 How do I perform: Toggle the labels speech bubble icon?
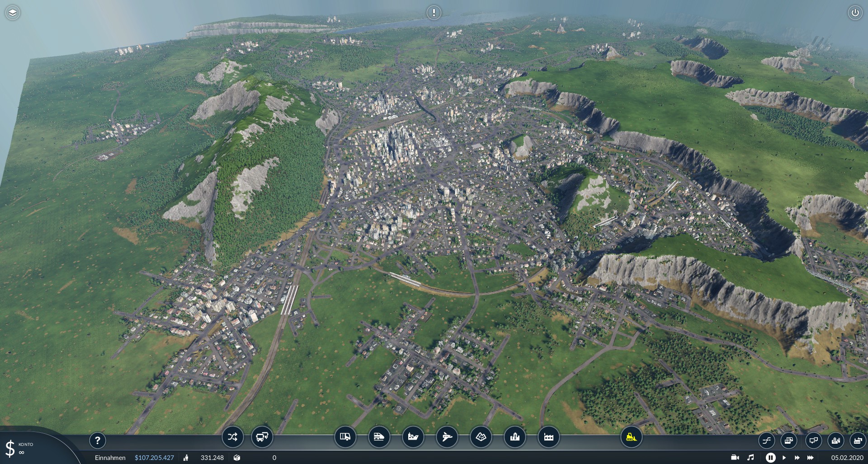pyautogui.click(x=813, y=440)
